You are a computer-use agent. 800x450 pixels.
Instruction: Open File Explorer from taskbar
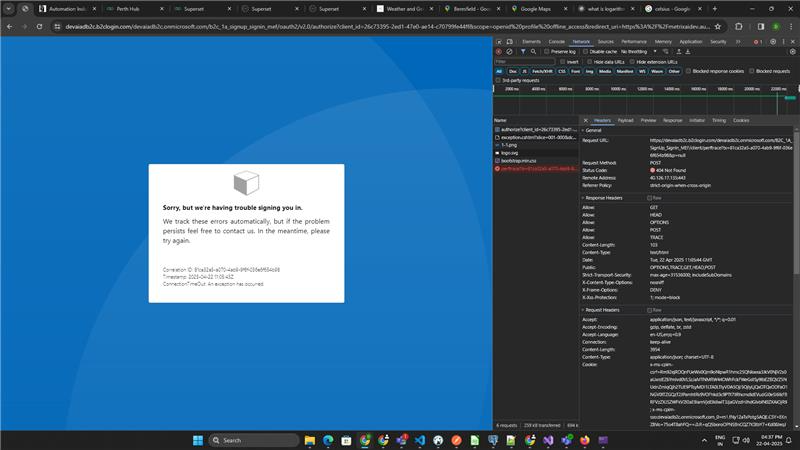click(310, 440)
